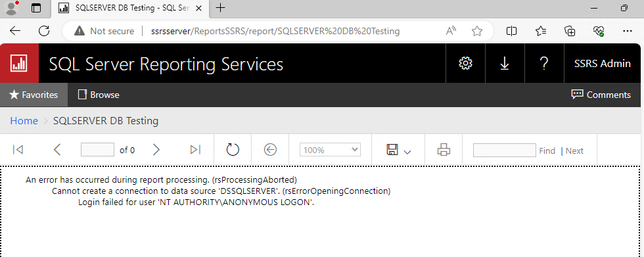The width and height of the screenshot is (644, 257).
Task: Open the split screen icon
Action: (511, 31)
